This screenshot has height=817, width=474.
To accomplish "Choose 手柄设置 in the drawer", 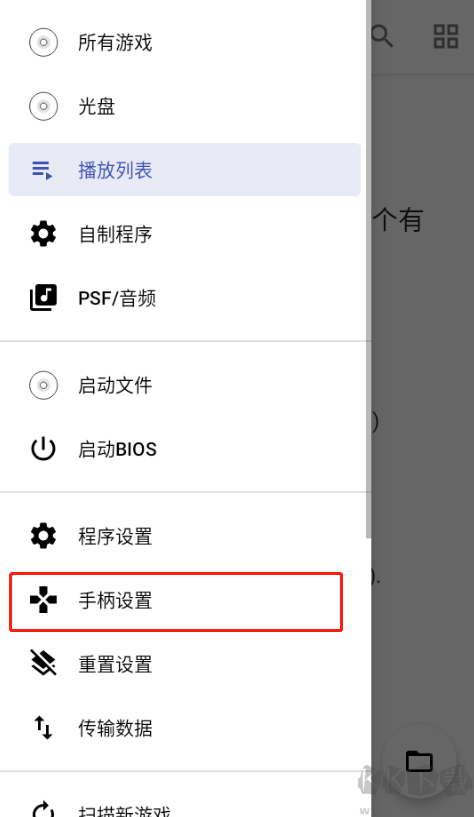I will [x=176, y=601].
